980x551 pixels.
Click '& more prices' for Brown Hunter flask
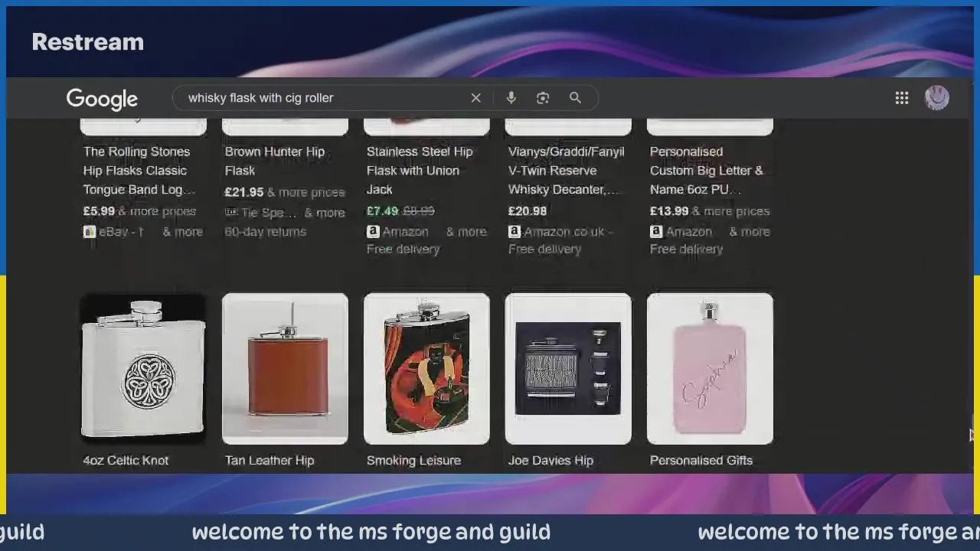coord(306,192)
